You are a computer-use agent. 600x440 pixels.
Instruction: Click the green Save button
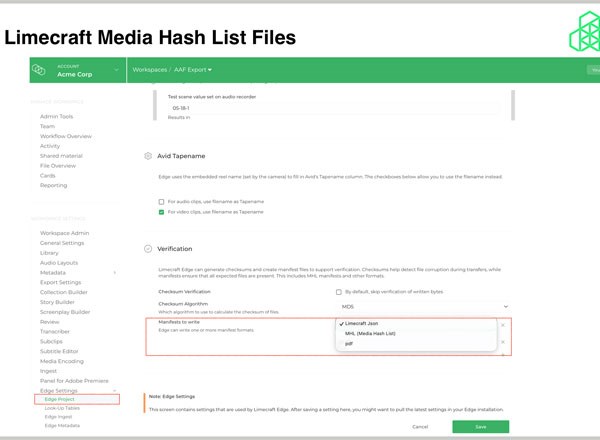point(481,427)
